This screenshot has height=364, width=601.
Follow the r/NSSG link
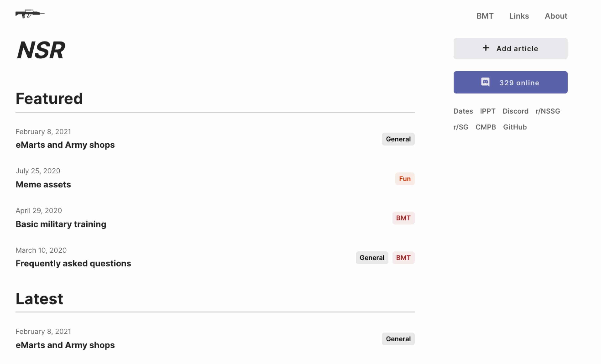click(548, 111)
